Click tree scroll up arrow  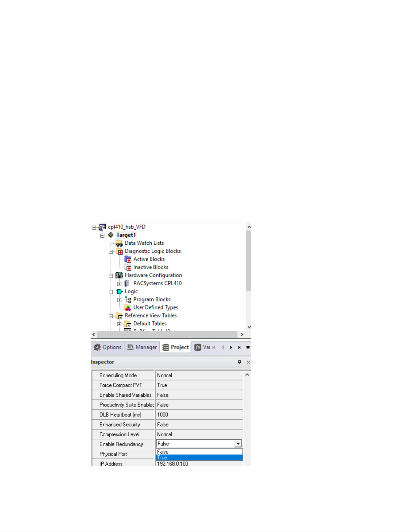tap(249, 227)
